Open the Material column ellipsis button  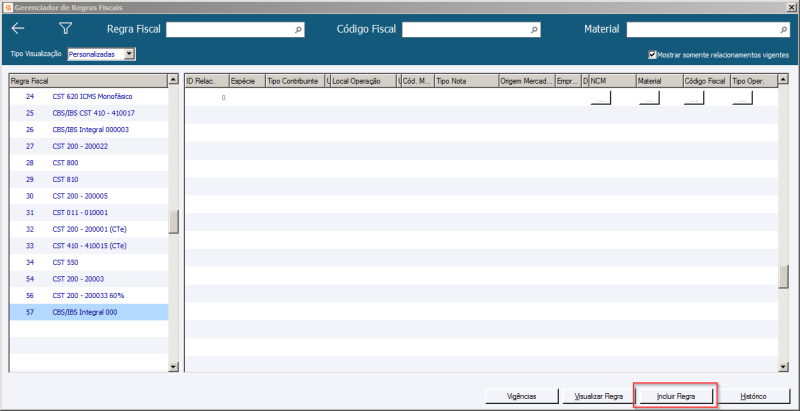click(649, 98)
